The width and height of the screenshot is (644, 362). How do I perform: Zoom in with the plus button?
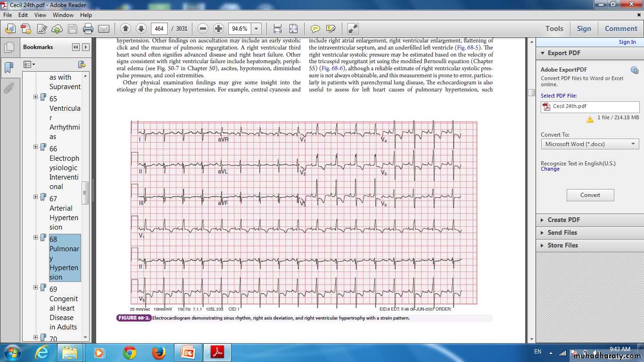point(218,29)
